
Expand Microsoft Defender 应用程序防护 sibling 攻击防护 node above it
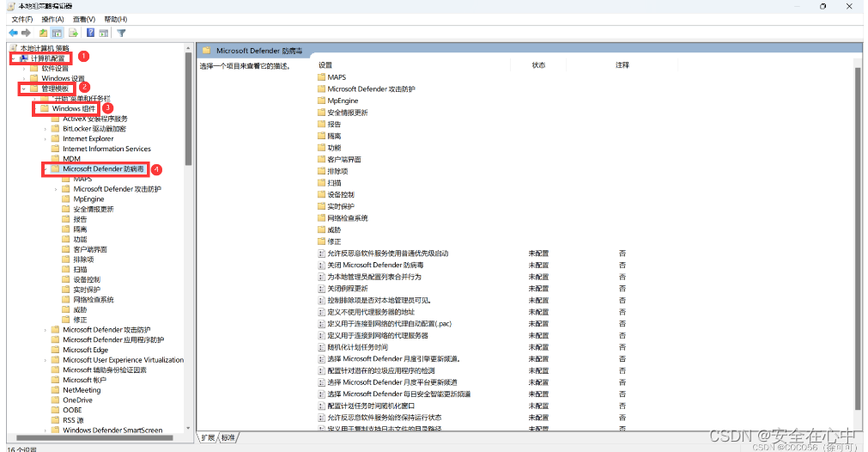pyautogui.click(x=46, y=330)
